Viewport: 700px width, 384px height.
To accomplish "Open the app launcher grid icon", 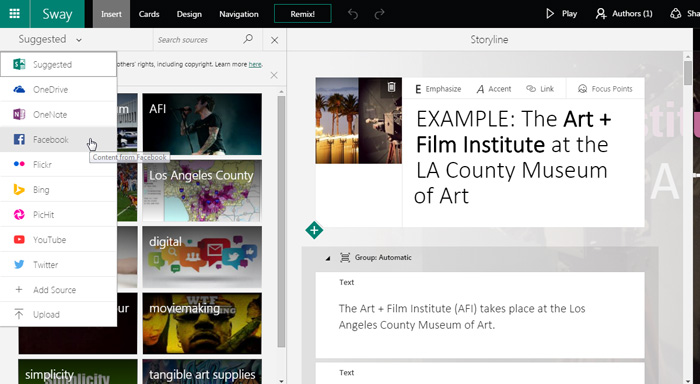I will point(14,13).
